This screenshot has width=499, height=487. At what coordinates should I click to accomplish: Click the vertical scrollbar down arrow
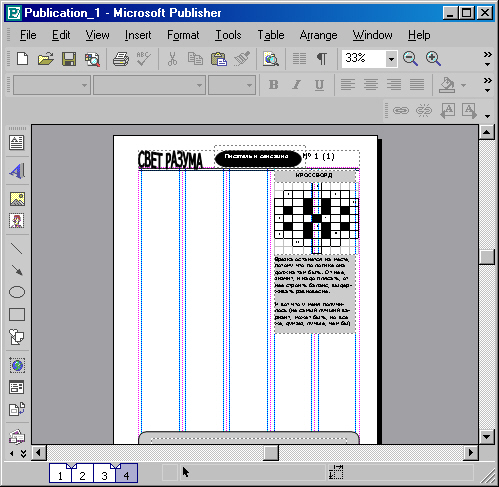pos(487,436)
